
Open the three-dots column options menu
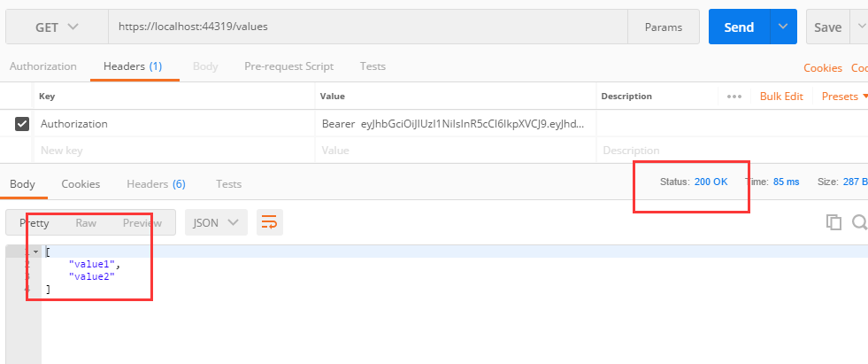click(x=734, y=97)
